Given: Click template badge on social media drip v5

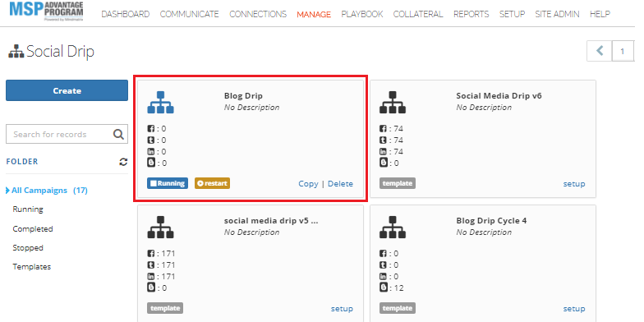Looking at the screenshot, I should click(165, 308).
